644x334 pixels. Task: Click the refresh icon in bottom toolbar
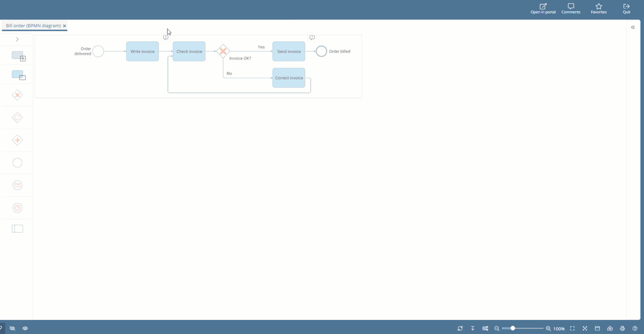click(x=460, y=329)
